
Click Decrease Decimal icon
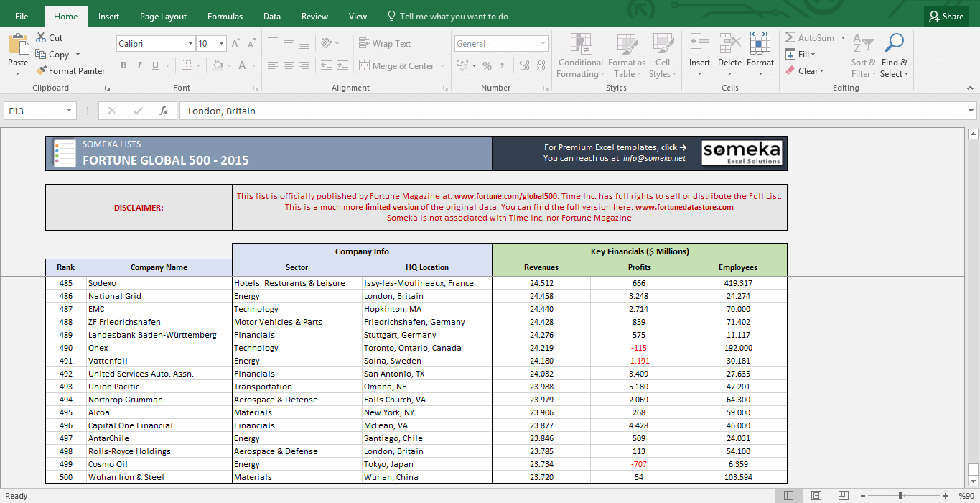pos(541,65)
